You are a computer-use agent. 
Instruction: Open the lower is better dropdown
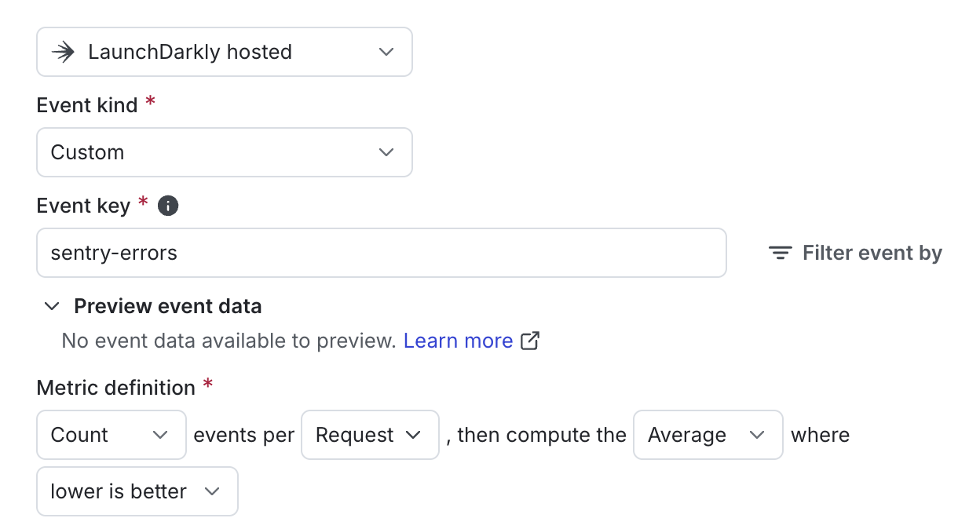(137, 491)
